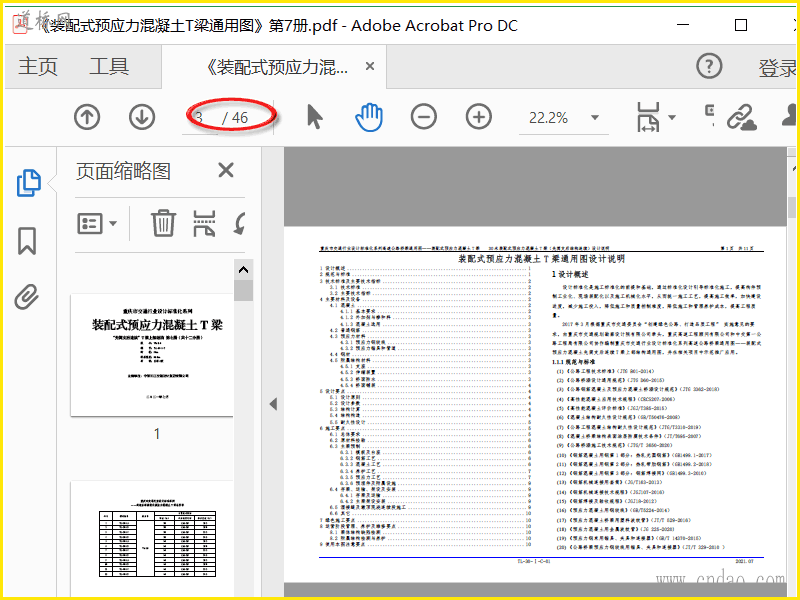Go to previous page with up arrow
Viewport: 800px width, 600px height.
point(87,117)
